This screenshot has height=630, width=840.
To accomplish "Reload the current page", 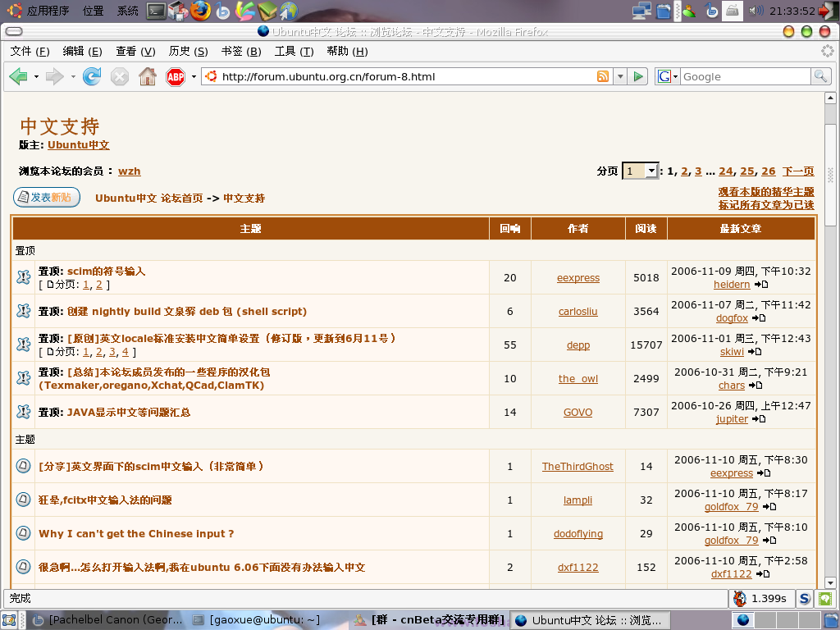I will [x=92, y=76].
